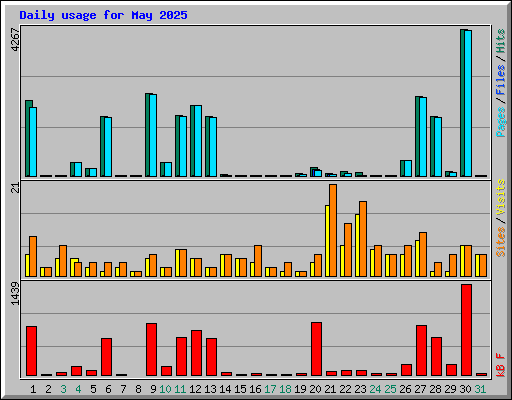This screenshot has height=400, width=512.
Task: Click the orange bar for day 22
Action: pos(348,250)
